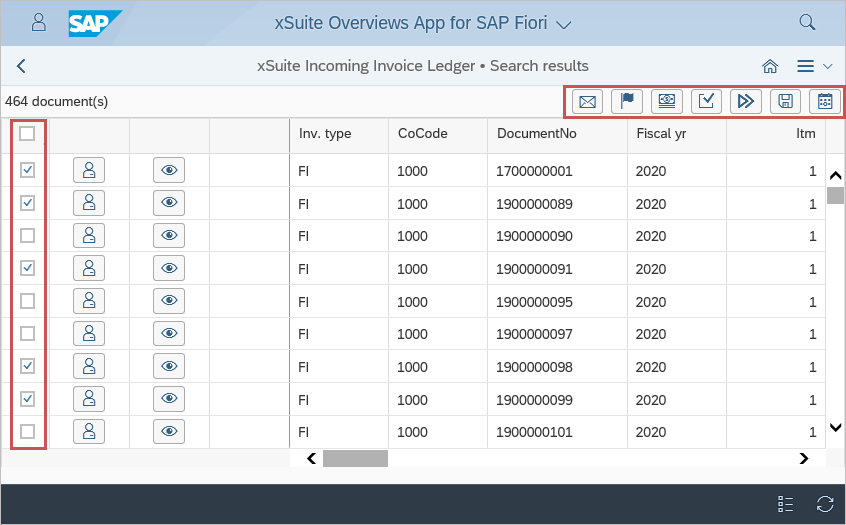The width and height of the screenshot is (846, 525).
Task: Open person icon for document 1900000095
Action: (89, 301)
